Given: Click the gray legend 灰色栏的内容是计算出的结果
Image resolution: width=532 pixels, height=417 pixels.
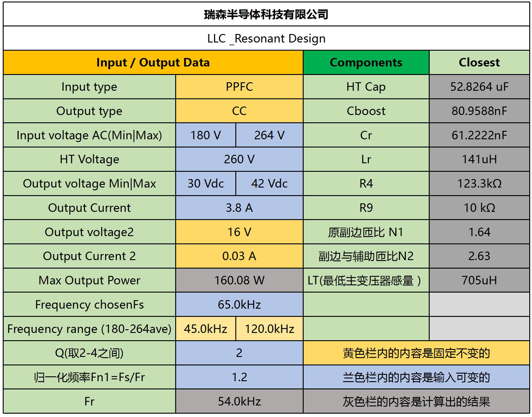Looking at the screenshot, I should [x=416, y=402].
